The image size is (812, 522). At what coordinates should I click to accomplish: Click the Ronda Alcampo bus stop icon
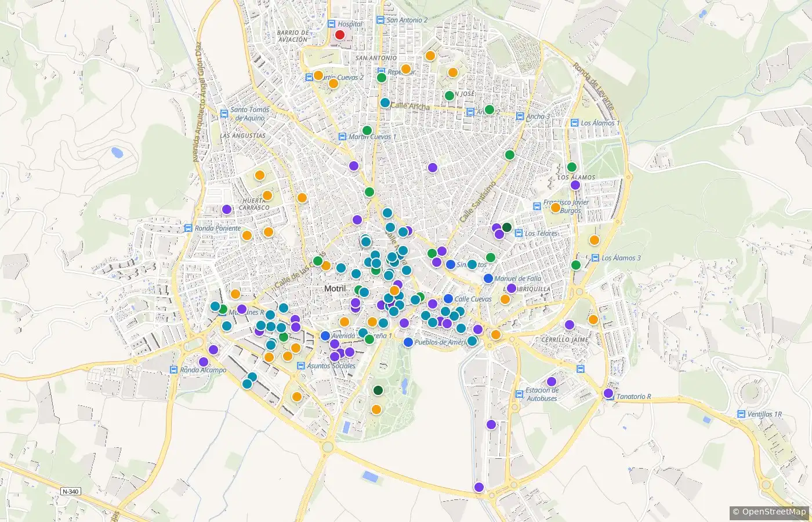tap(174, 370)
